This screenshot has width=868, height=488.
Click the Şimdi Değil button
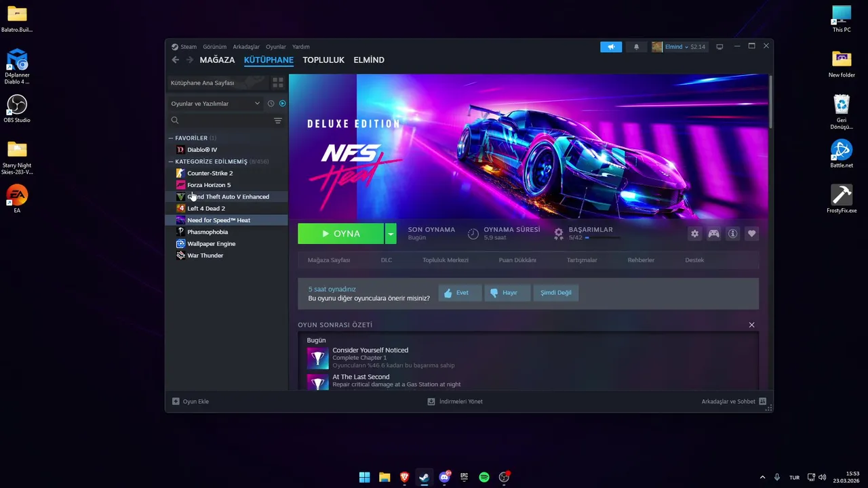[x=555, y=293]
